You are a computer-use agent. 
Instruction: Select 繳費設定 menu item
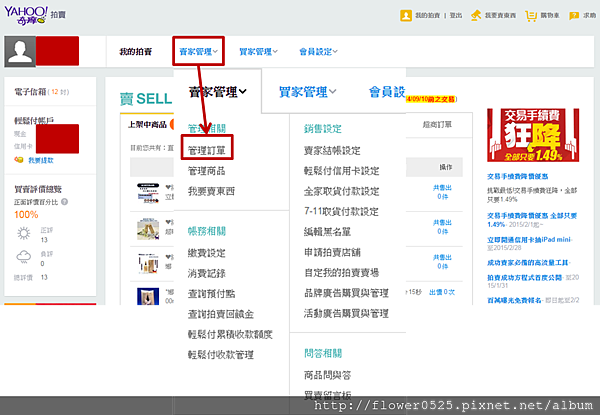pos(207,253)
